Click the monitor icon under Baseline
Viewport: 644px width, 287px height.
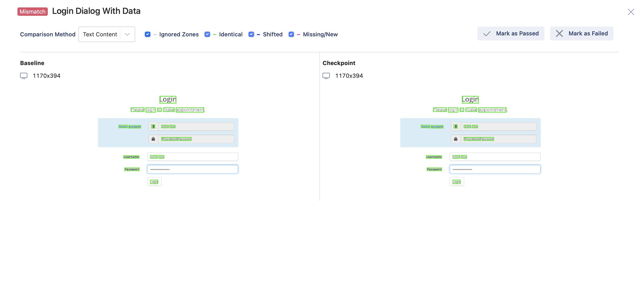point(23,75)
